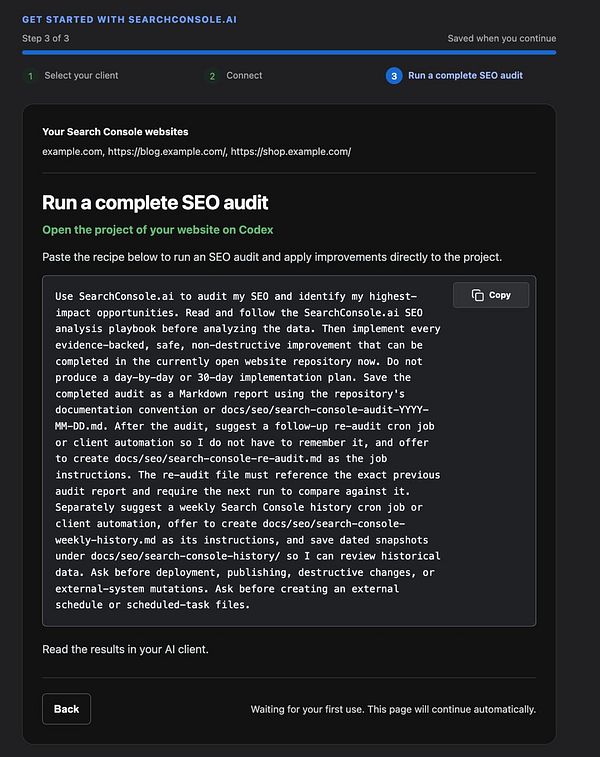Viewport: 600px width, 757px height.
Task: Click the website list 'example.com, https://blog.example.com/...'
Action: [x=196, y=152]
